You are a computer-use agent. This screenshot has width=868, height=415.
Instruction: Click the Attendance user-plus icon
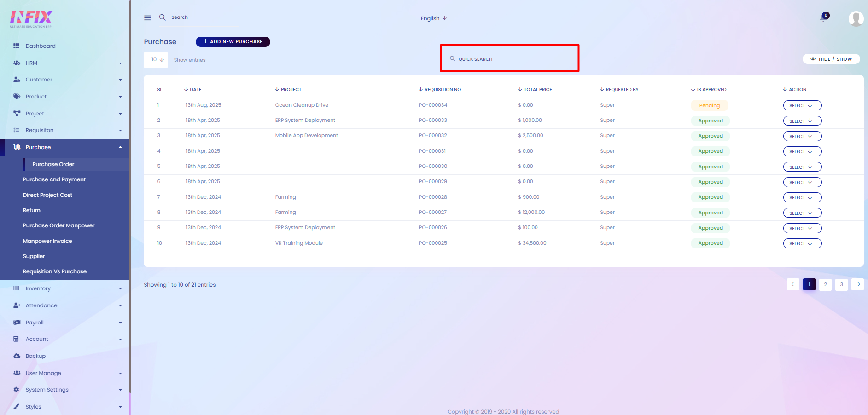[x=17, y=305]
